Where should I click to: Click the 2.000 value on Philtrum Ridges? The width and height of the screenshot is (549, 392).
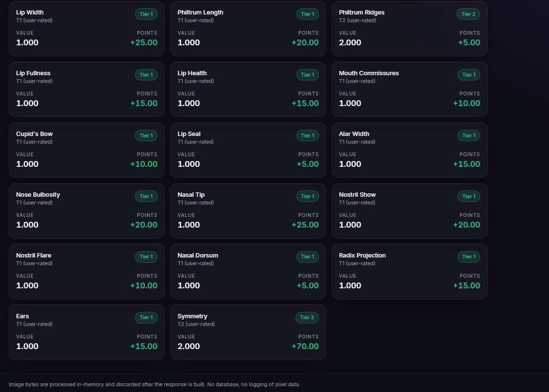click(350, 42)
